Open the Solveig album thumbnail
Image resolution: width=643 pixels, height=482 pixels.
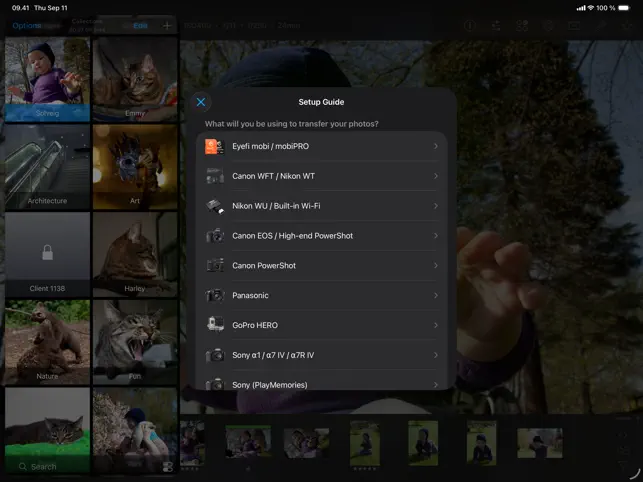point(48,79)
